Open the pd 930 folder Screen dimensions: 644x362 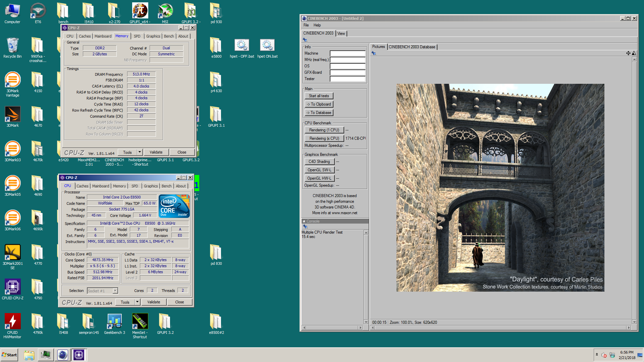click(216, 13)
